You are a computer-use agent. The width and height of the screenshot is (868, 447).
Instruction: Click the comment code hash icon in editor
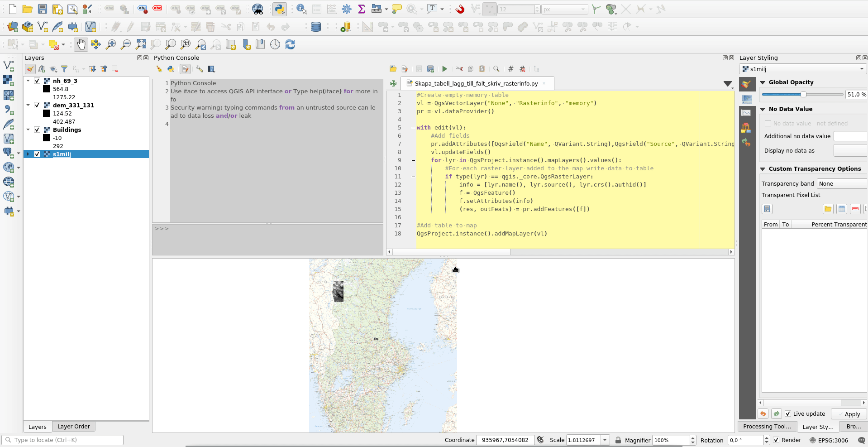510,69
